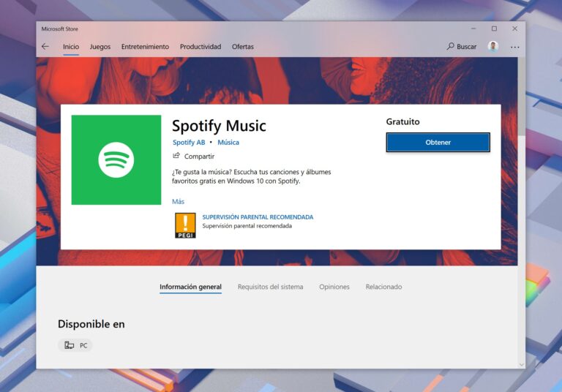This screenshot has width=562, height=392.
Task: Close the Microsoft Store window
Action: (514, 29)
